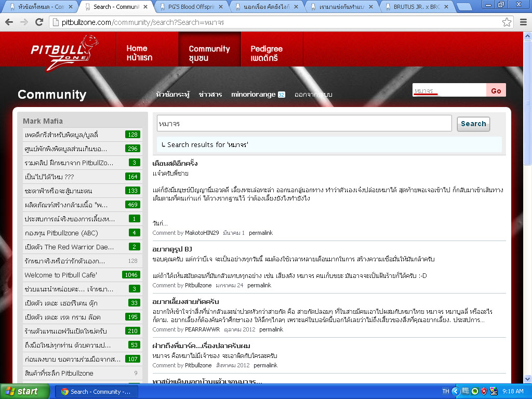The width and height of the screenshot is (532, 399).
Task: Click permalink for MakotoHIN29 comment
Action: point(261,233)
